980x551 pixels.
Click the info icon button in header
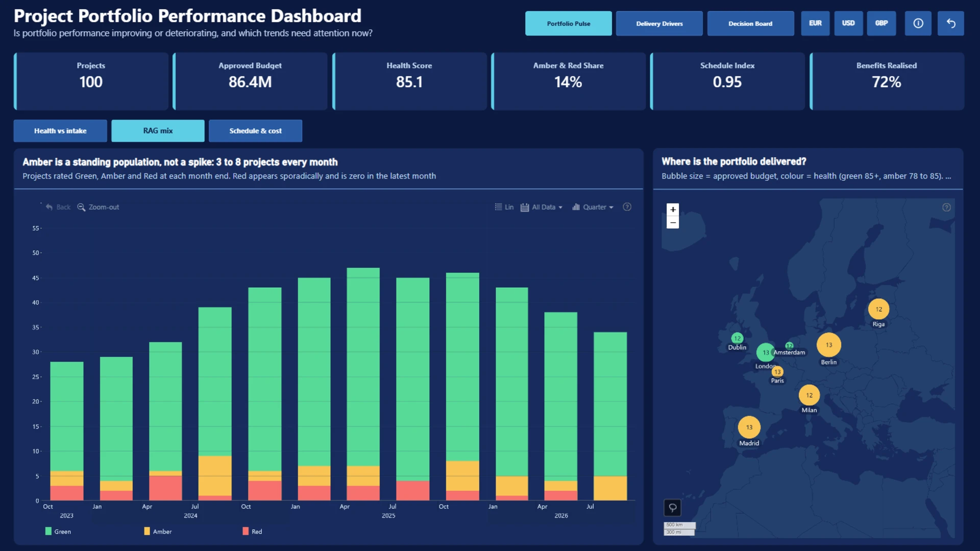tap(918, 23)
